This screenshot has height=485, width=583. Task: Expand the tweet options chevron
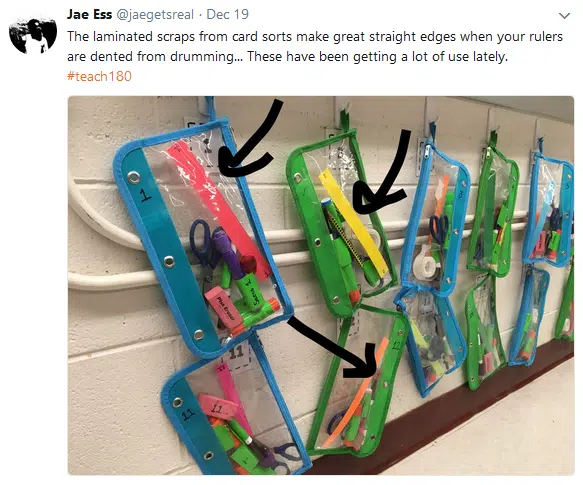pyautogui.click(x=564, y=16)
